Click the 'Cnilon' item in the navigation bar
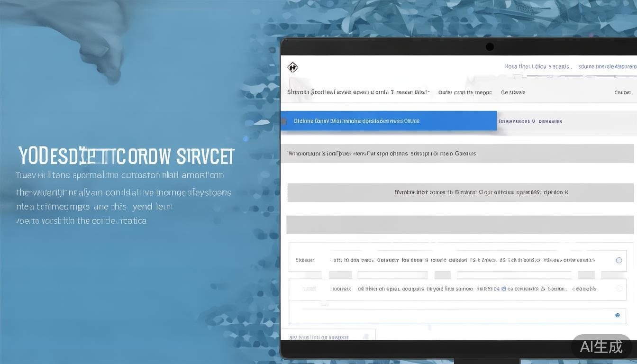This screenshot has width=637, height=364. click(x=622, y=92)
